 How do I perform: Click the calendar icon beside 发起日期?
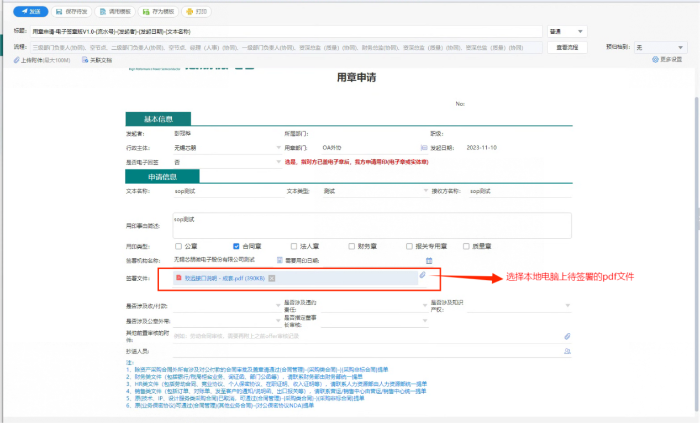click(423, 147)
